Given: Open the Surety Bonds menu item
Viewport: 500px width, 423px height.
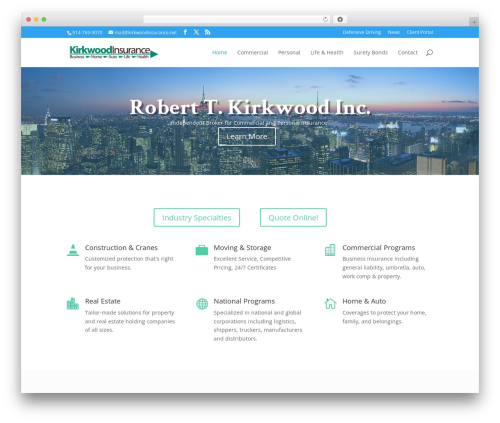Looking at the screenshot, I should coord(371,52).
